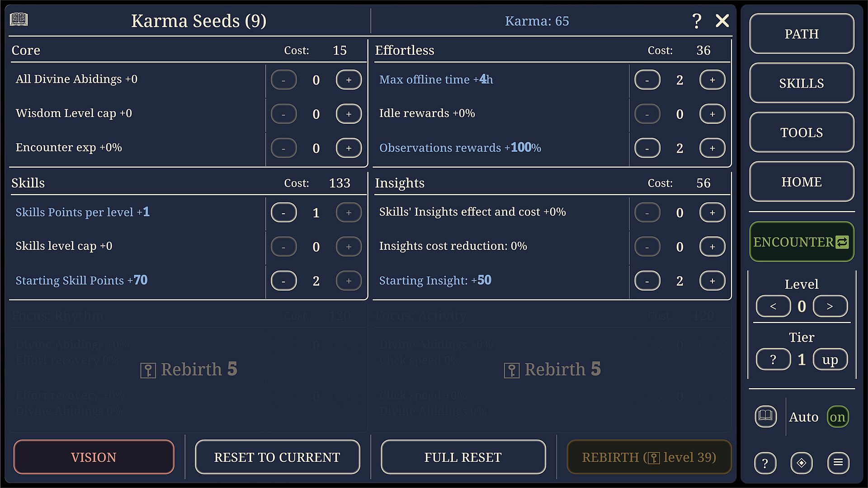Open the journal book icon next to Auto
This screenshot has height=488, width=868.
tap(765, 416)
